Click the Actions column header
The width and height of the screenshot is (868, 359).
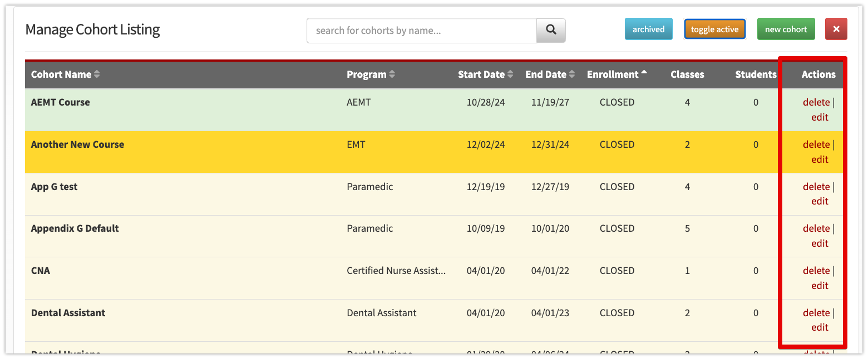818,74
